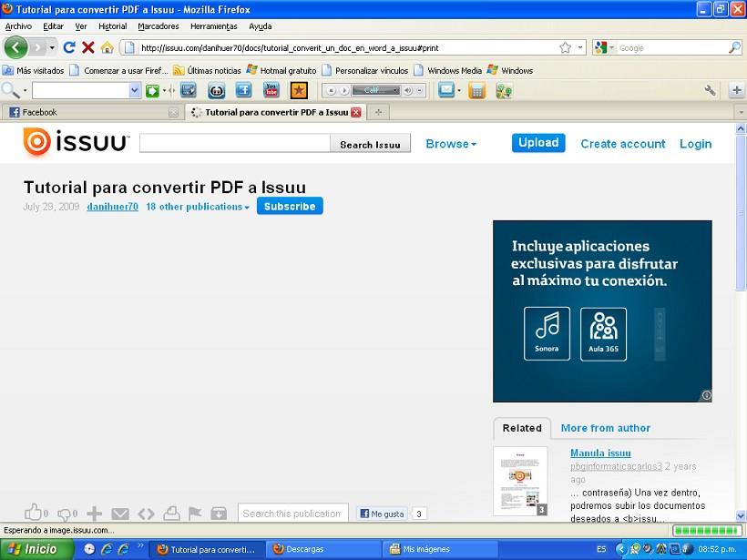Click the Manula issuu document thumbnail
Image resolution: width=747 pixels, height=560 pixels.
(x=520, y=481)
